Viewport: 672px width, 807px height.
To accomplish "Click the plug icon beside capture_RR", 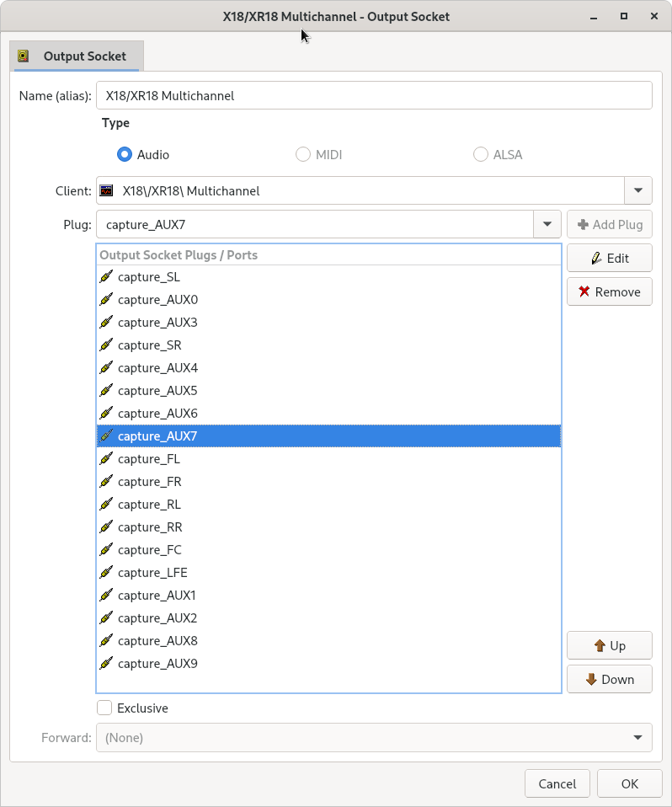I will 106,527.
